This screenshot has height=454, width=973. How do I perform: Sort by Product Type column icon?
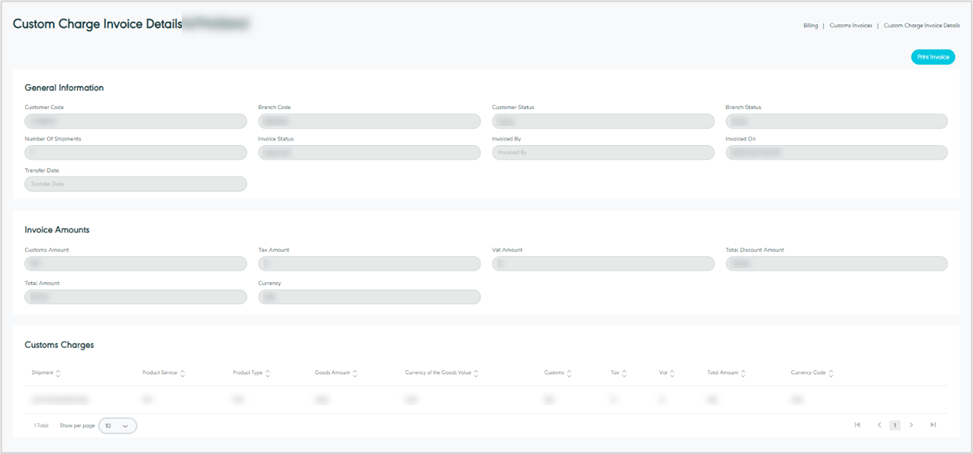(268, 373)
